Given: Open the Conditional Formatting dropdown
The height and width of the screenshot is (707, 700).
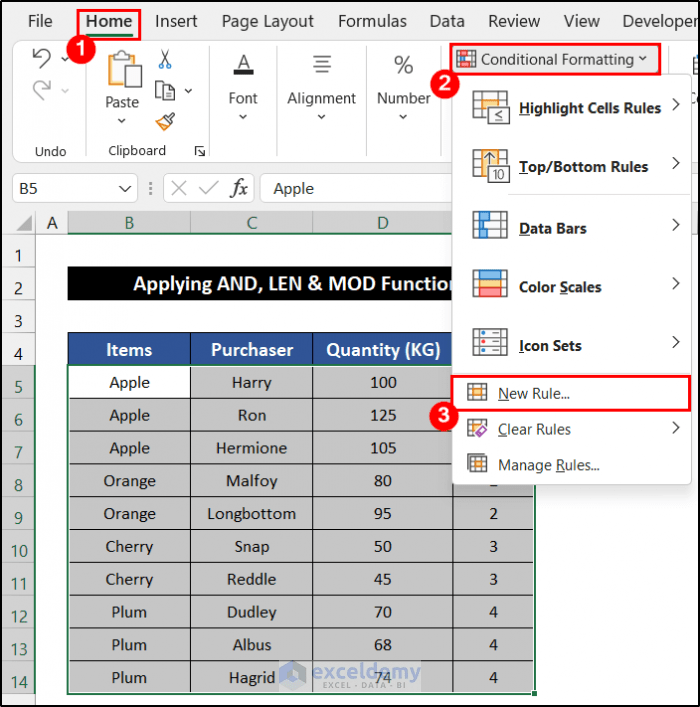Looking at the screenshot, I should pos(554,59).
